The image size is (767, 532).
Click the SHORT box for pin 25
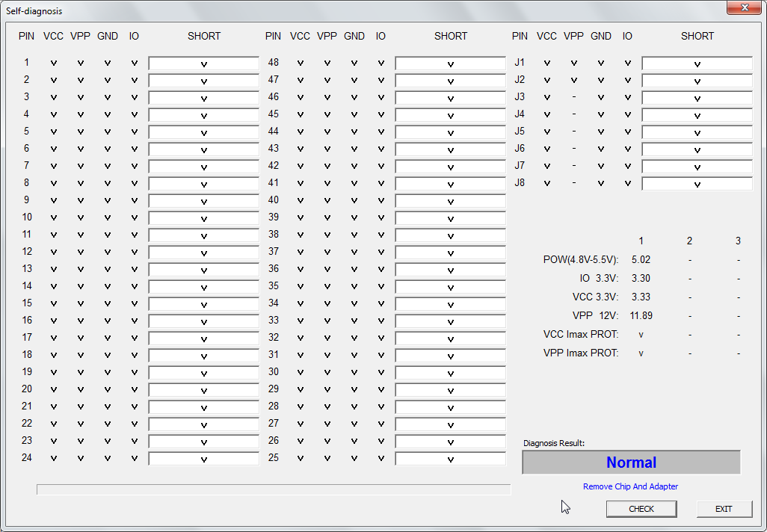coord(450,459)
